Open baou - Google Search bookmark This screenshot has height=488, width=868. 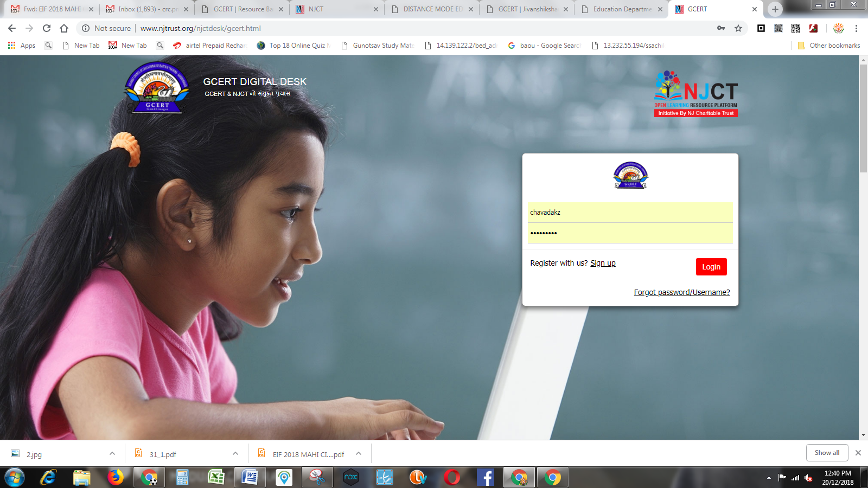pos(544,46)
